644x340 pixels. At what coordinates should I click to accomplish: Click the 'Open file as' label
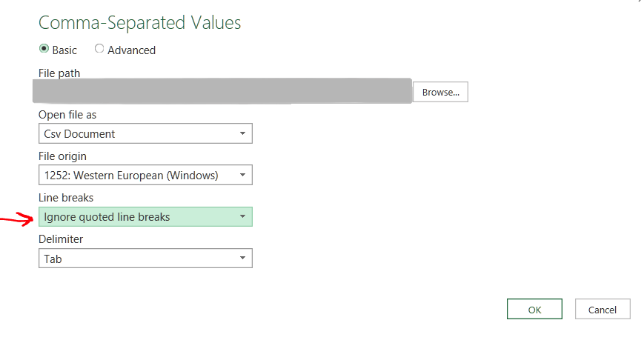[67, 115]
